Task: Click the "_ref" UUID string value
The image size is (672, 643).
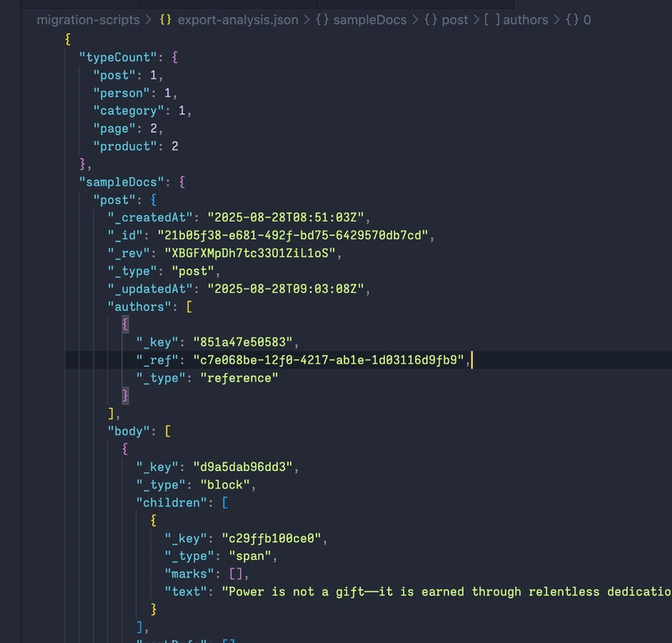Action: (329, 360)
